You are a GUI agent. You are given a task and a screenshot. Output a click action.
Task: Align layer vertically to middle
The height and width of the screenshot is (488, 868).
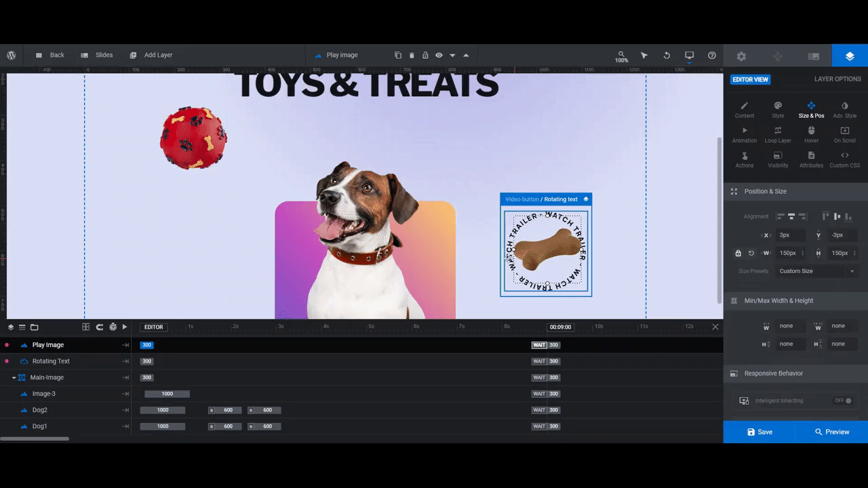(x=836, y=216)
